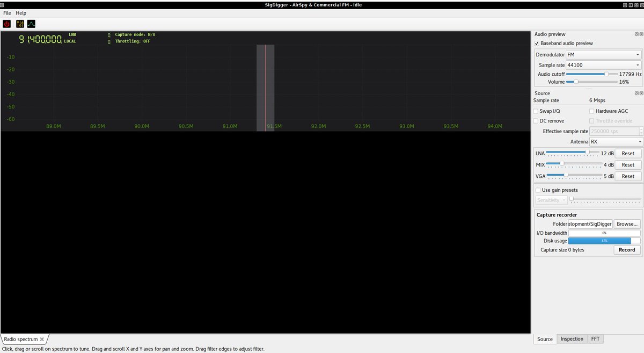The height and width of the screenshot is (353, 644).
Task: Close the Audio preview panel
Action: (641, 34)
